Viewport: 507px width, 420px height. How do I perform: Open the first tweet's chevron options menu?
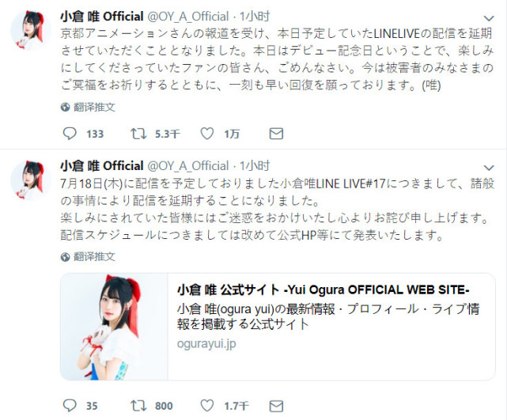click(489, 18)
